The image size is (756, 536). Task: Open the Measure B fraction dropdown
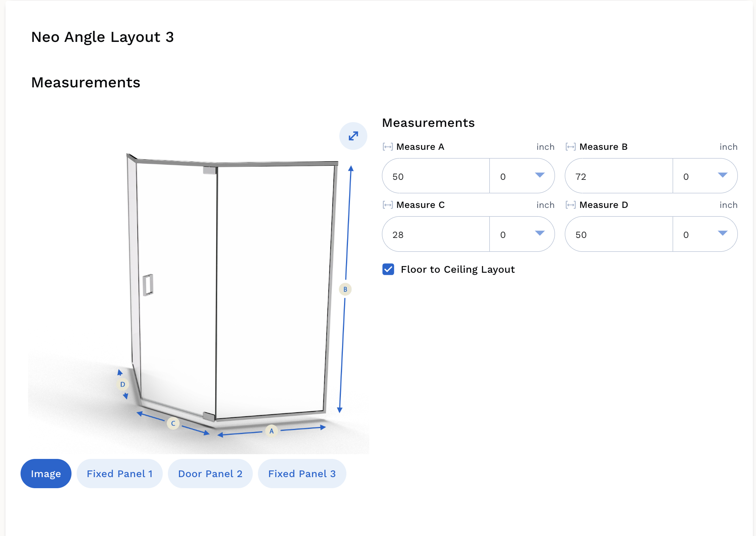tap(705, 176)
